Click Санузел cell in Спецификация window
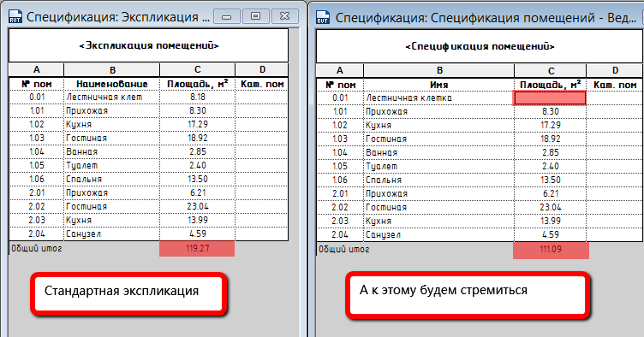 click(439, 235)
